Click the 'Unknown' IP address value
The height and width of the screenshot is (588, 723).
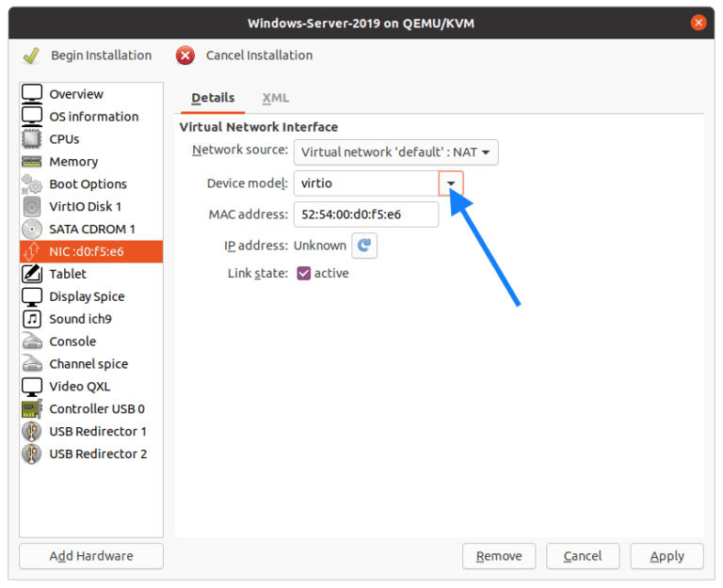[x=320, y=246]
